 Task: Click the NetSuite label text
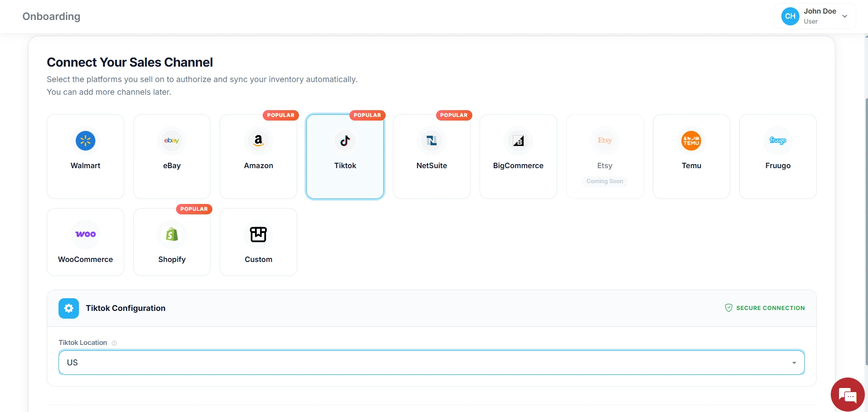pyautogui.click(x=432, y=165)
